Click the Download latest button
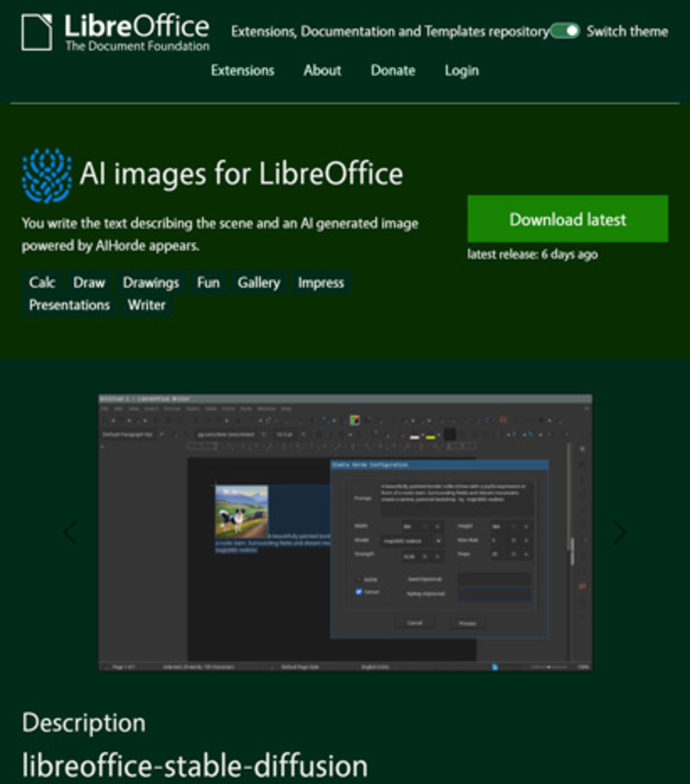This screenshot has width=690, height=784. [567, 219]
